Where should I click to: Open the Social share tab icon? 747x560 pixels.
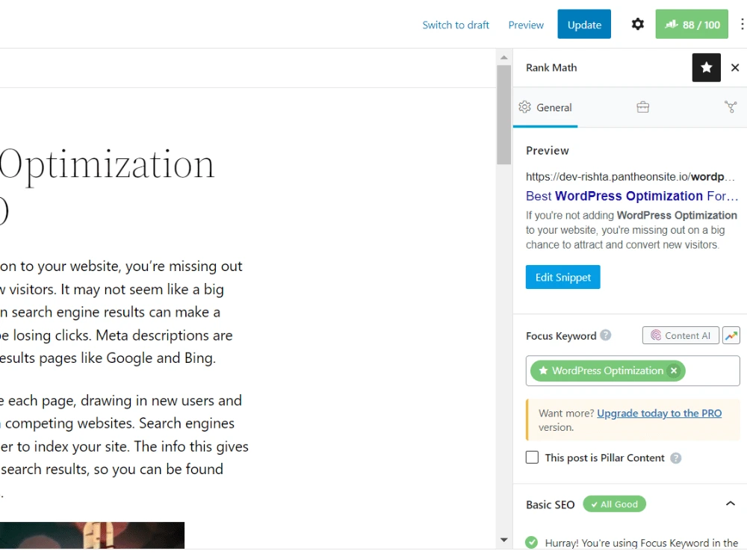pos(730,107)
